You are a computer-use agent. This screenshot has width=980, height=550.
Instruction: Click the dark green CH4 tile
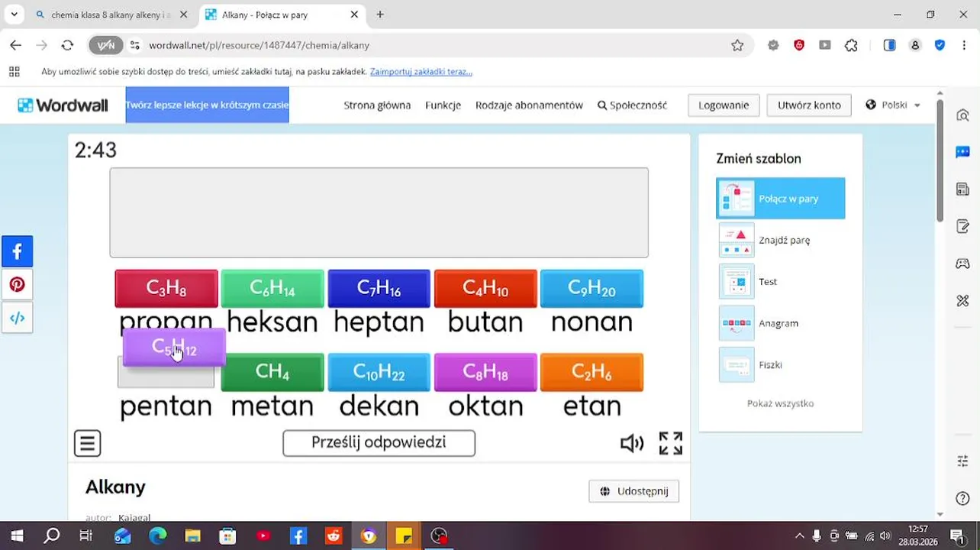272,372
